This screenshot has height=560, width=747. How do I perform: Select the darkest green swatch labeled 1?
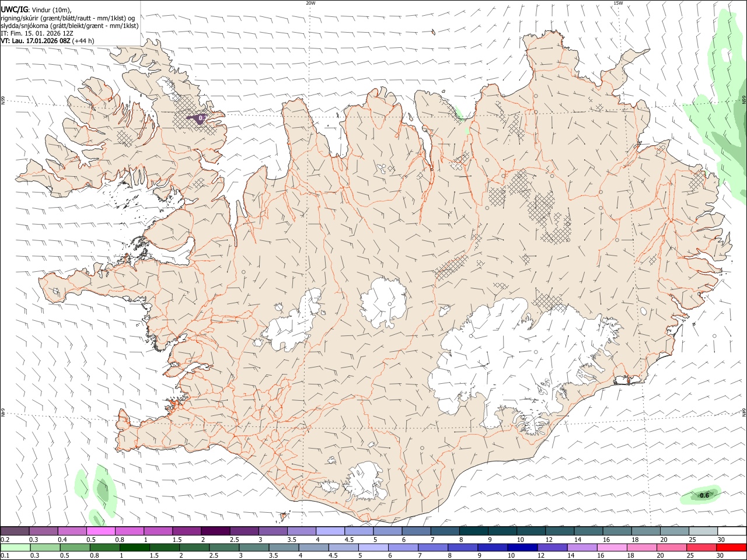point(135,547)
